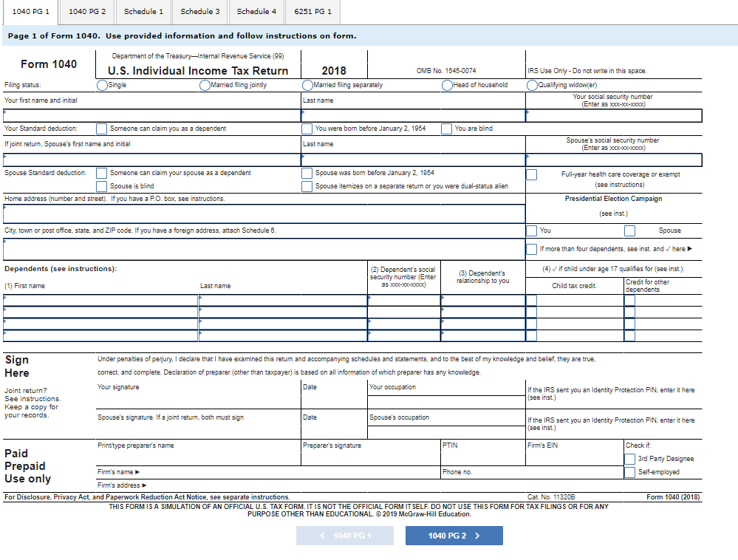Select Head of household filing status

447,85
